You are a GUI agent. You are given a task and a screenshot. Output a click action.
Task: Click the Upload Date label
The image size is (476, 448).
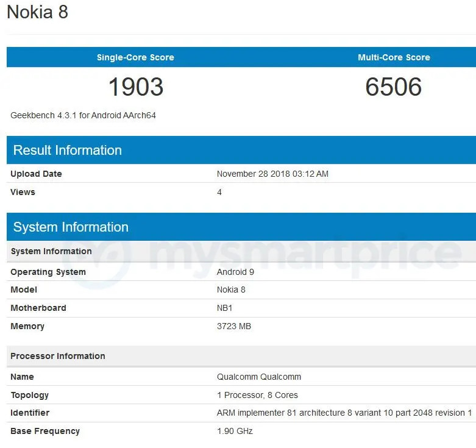pyautogui.click(x=36, y=174)
